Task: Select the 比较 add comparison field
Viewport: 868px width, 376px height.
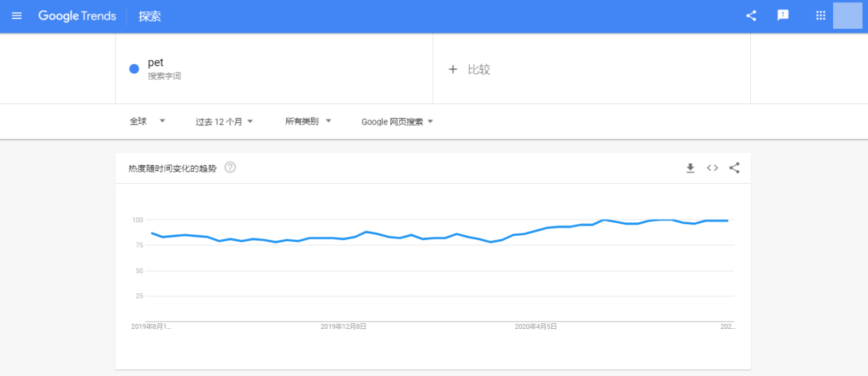Action: tap(591, 69)
